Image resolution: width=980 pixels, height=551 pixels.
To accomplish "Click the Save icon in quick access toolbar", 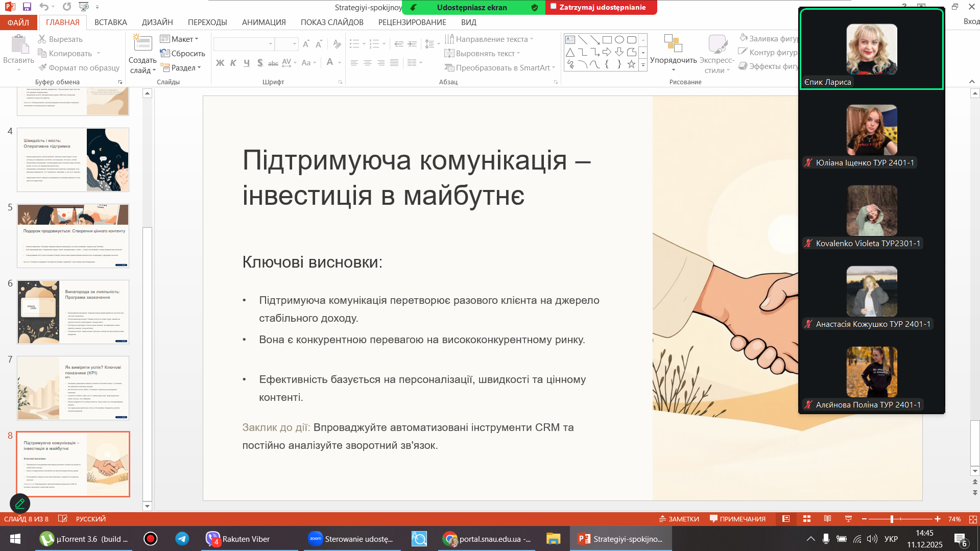I will tap(27, 7).
